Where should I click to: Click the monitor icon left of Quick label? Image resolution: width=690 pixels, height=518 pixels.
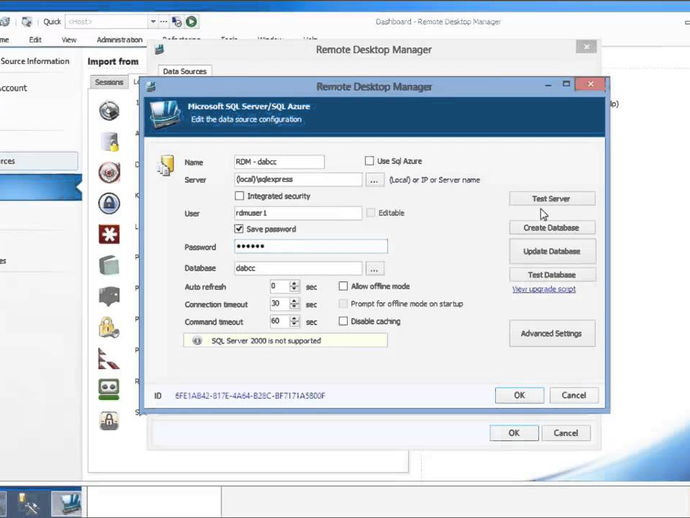(27, 21)
